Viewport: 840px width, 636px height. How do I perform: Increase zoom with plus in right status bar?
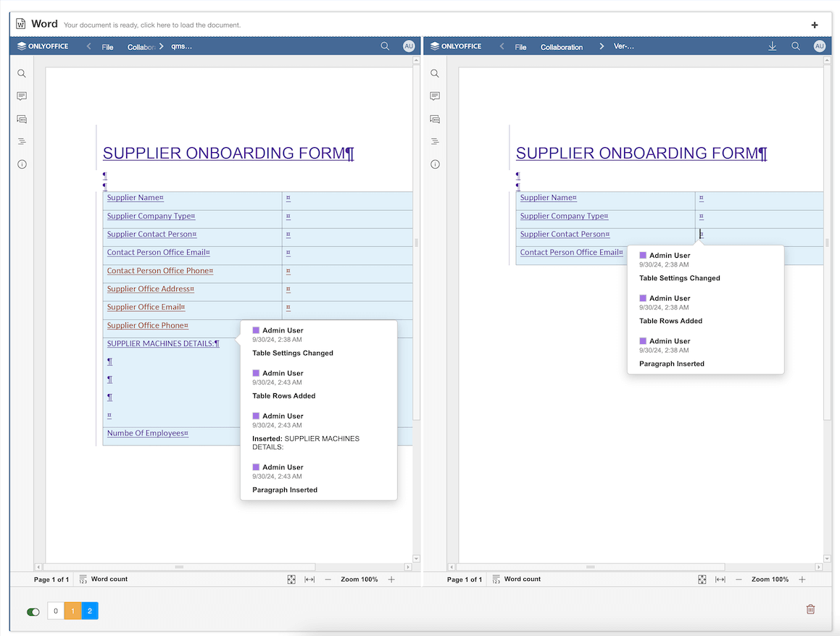[802, 579]
